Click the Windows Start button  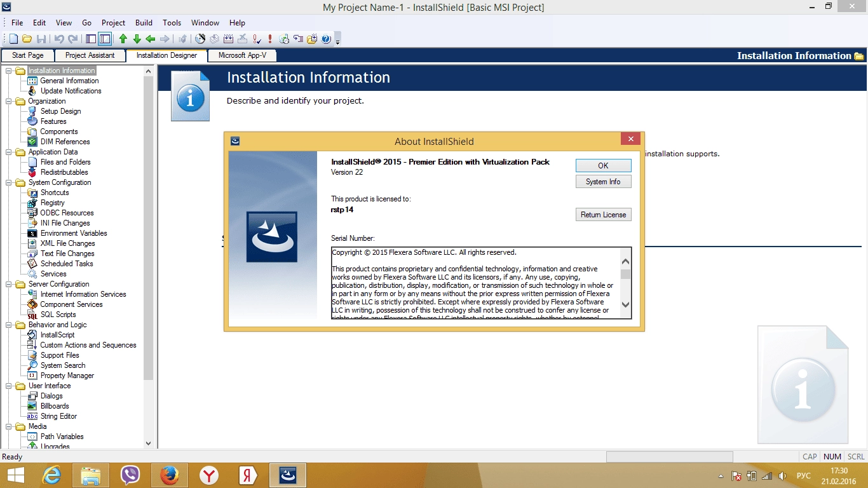click(15, 475)
